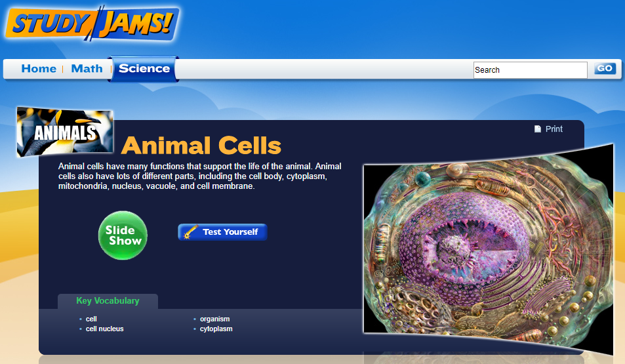
Task: Open the Animals penguin category banner
Action: (x=65, y=132)
